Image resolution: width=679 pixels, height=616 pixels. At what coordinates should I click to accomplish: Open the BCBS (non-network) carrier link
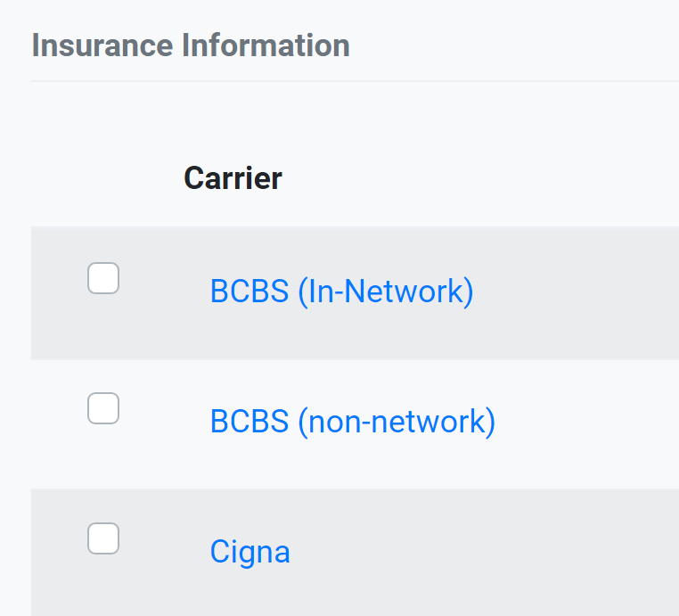(353, 422)
